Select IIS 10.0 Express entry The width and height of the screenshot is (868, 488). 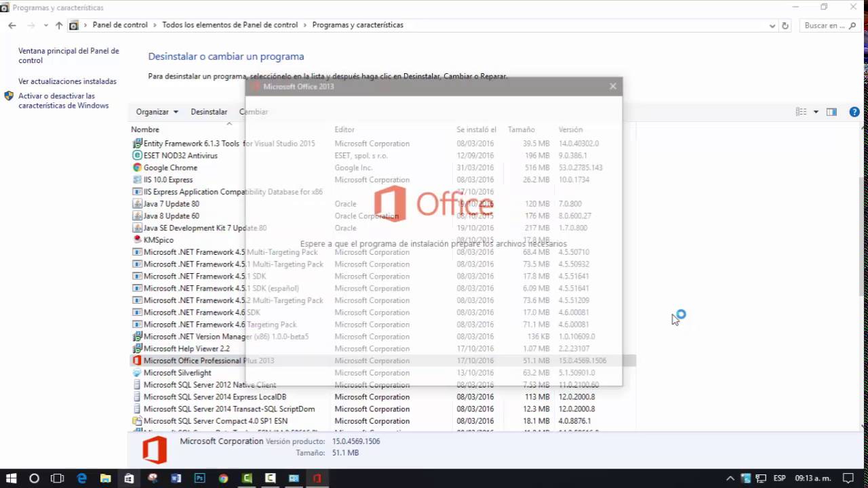pyautogui.click(x=383, y=180)
